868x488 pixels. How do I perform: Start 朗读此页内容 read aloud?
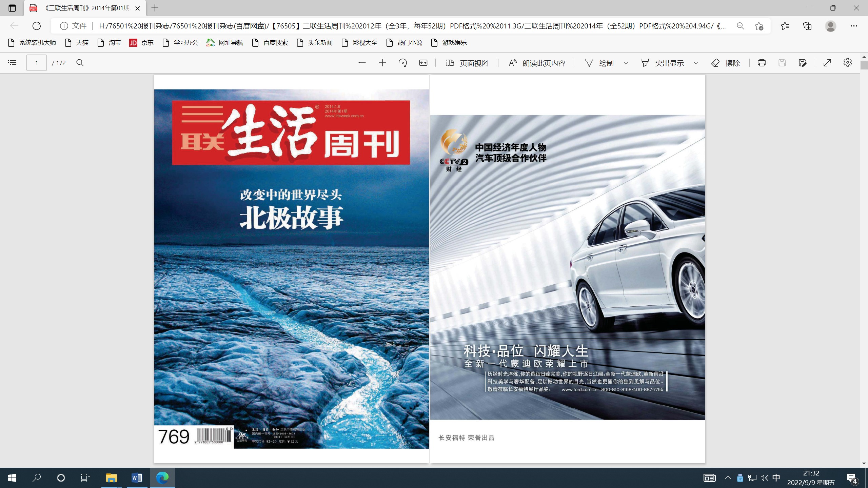[x=537, y=63]
